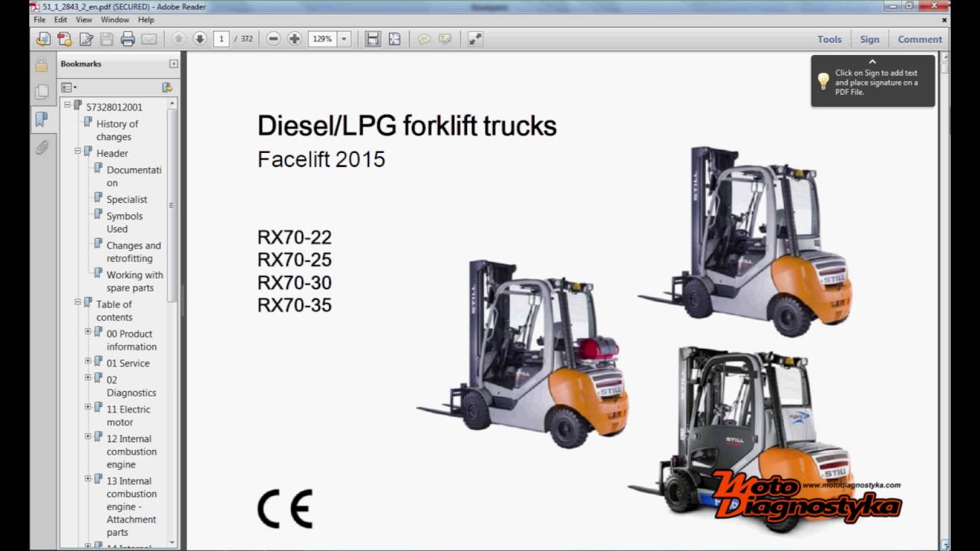Expand the 01 Service bookmark
Image resolution: width=980 pixels, height=551 pixels.
(x=88, y=361)
